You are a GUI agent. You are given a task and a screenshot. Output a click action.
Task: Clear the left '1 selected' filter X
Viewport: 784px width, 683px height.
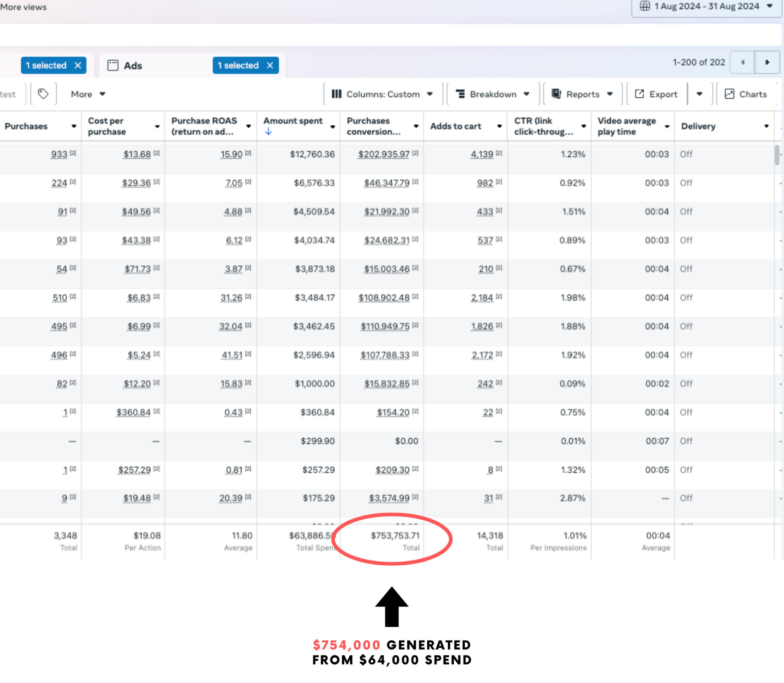click(x=78, y=65)
